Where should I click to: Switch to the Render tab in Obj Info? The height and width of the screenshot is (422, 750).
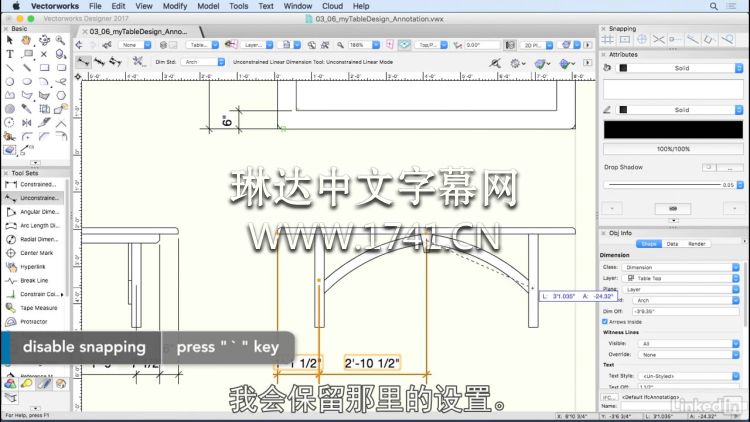point(696,244)
